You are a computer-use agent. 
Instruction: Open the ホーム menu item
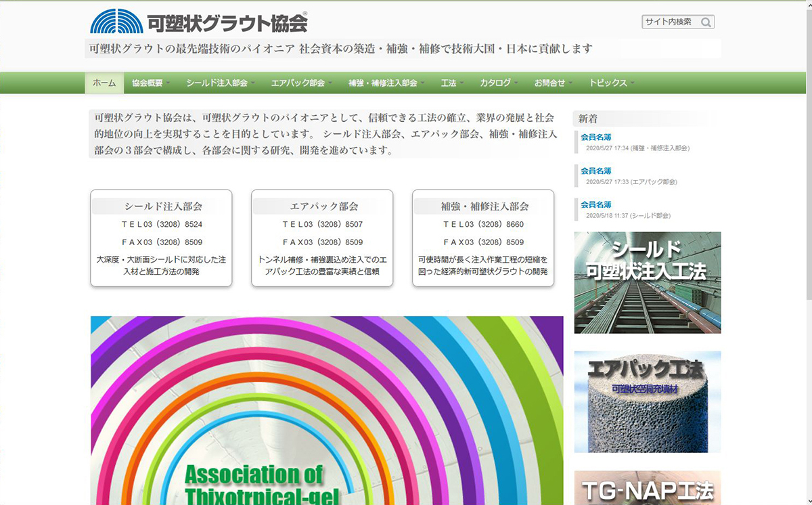104,83
